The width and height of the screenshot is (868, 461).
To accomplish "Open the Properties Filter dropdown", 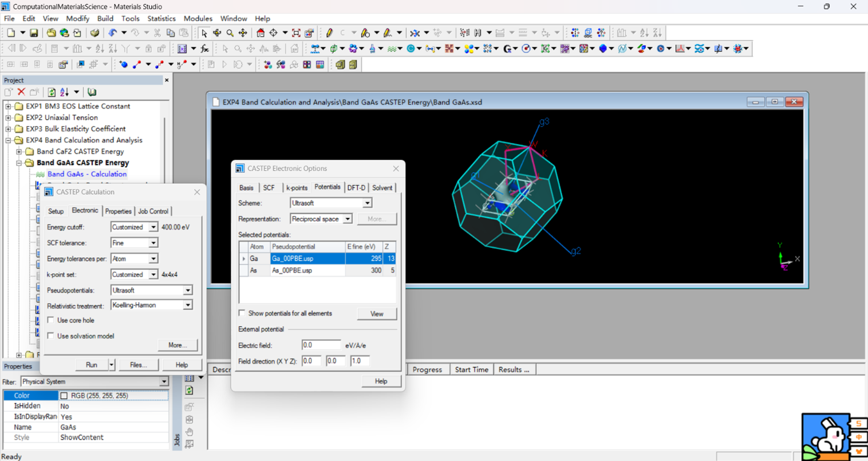I will tap(164, 382).
